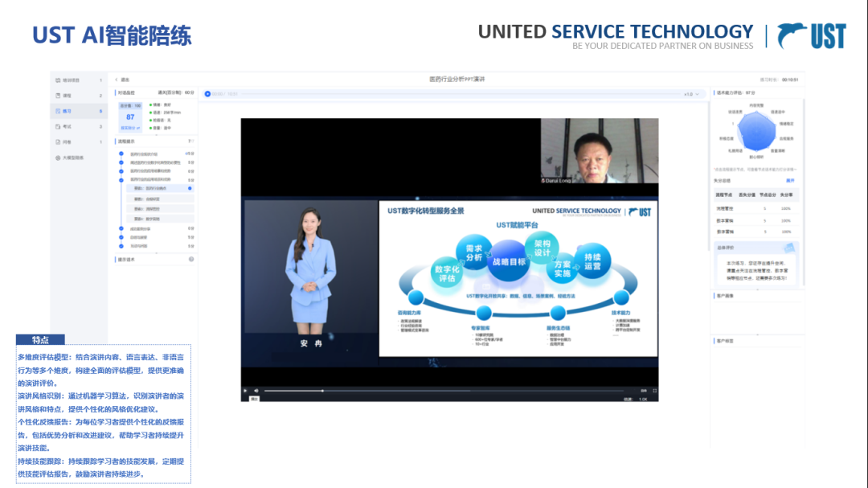Select the 要点3 sub-item
This screenshot has width=868, height=488.
[x=160, y=209]
